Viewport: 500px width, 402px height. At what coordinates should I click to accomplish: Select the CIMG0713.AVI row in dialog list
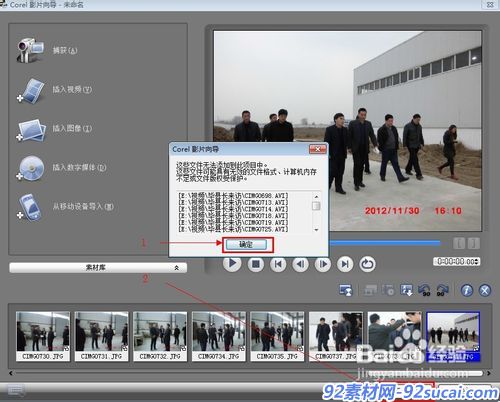(233, 202)
